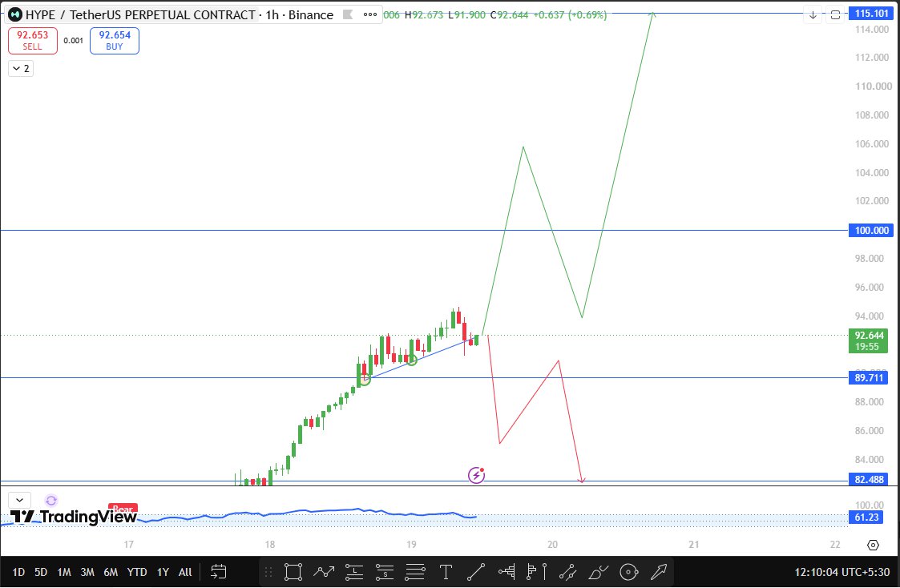Click the 92.654 BUY button
The image size is (900, 588).
coord(115,41)
